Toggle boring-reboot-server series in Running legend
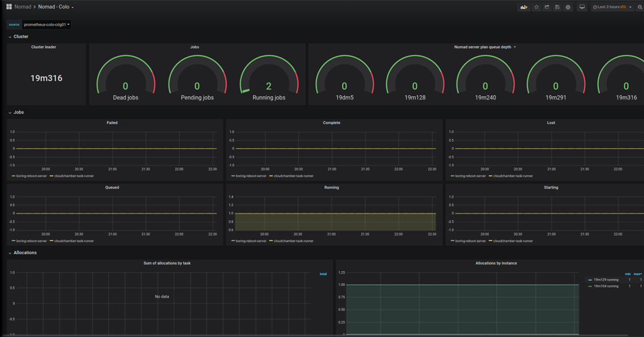The width and height of the screenshot is (644, 337). [x=251, y=241]
